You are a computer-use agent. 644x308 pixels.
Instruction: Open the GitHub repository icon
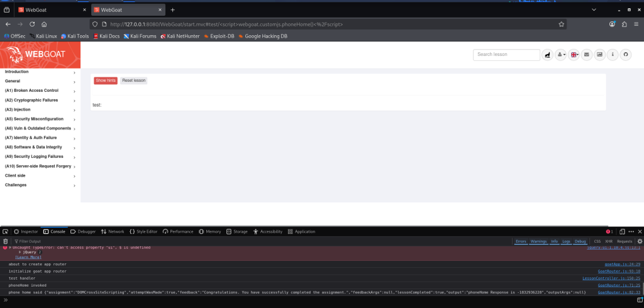[x=626, y=54]
